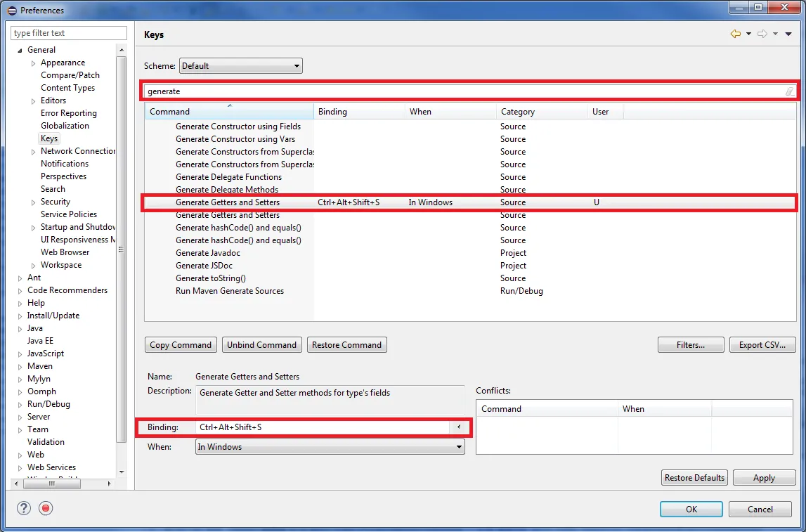
Task: Click the Binding field arrow button
Action: pos(457,427)
